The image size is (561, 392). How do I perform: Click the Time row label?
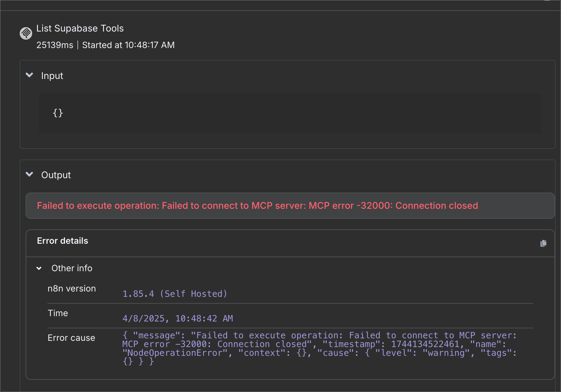pos(58,313)
